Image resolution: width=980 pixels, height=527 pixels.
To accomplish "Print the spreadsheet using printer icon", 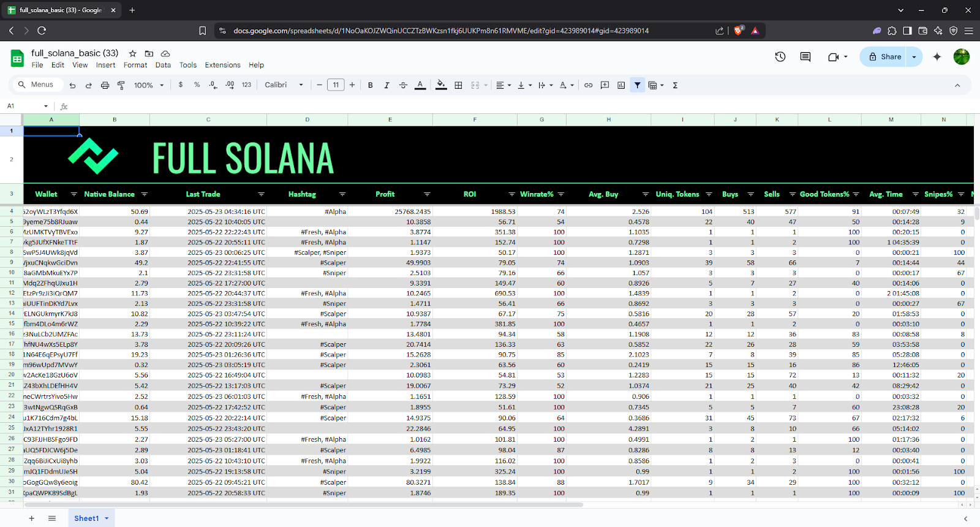I will pyautogui.click(x=105, y=85).
